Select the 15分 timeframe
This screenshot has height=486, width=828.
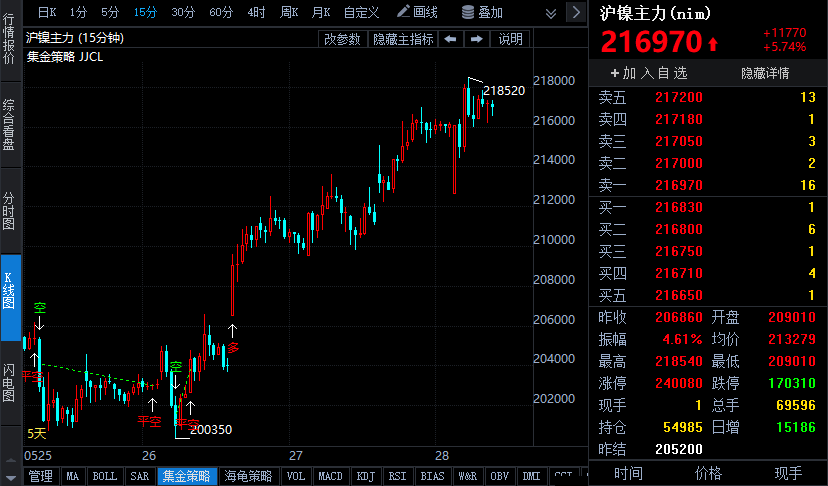145,12
